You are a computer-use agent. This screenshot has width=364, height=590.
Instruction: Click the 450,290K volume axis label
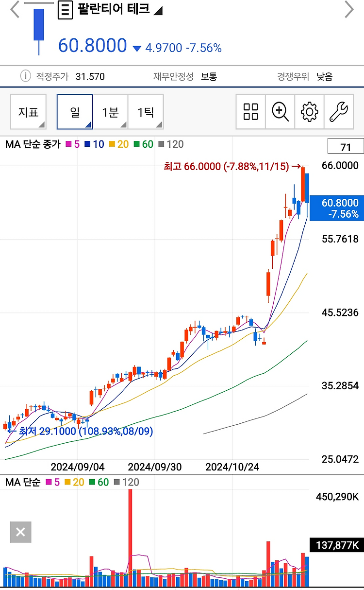point(337,497)
